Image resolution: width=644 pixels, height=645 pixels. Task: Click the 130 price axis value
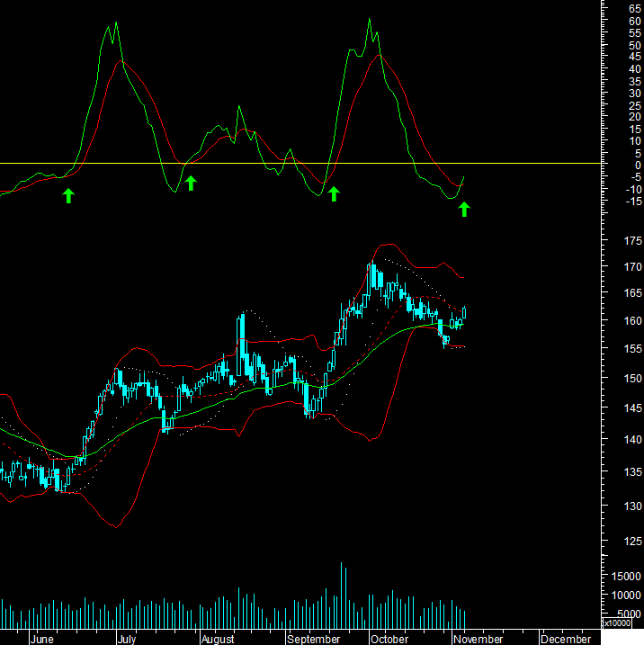(633, 506)
